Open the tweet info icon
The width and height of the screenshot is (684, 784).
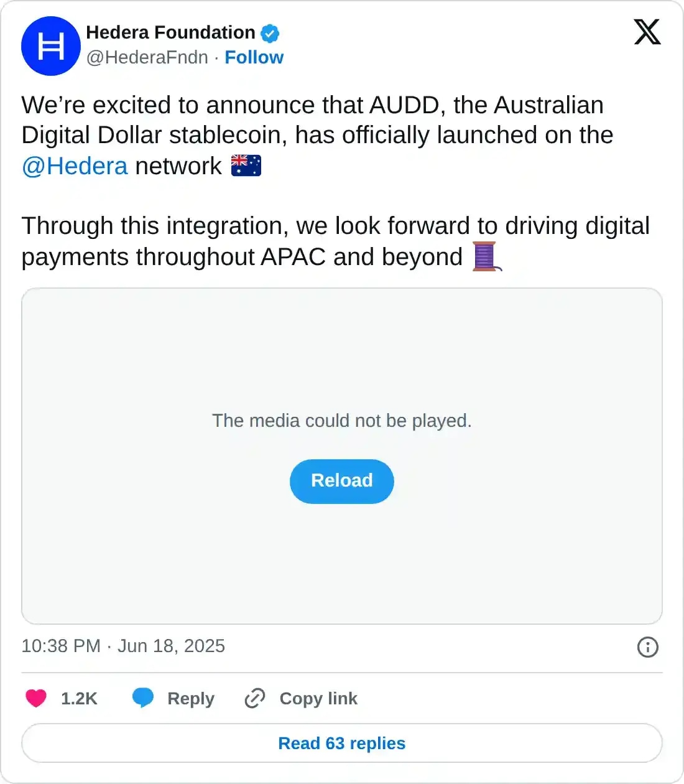click(647, 647)
